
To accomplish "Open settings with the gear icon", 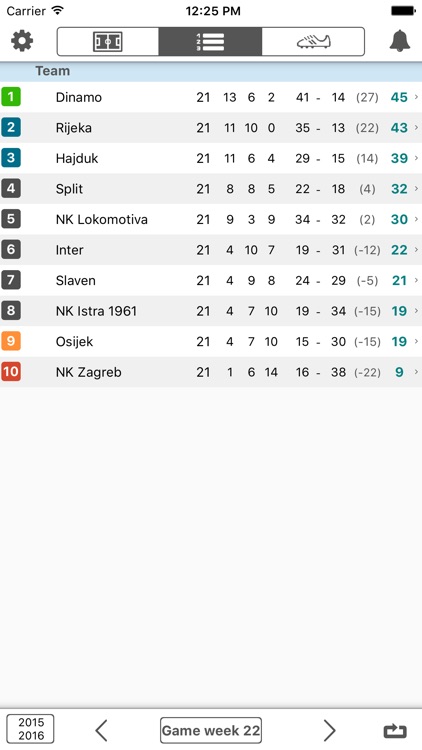I will coord(22,41).
